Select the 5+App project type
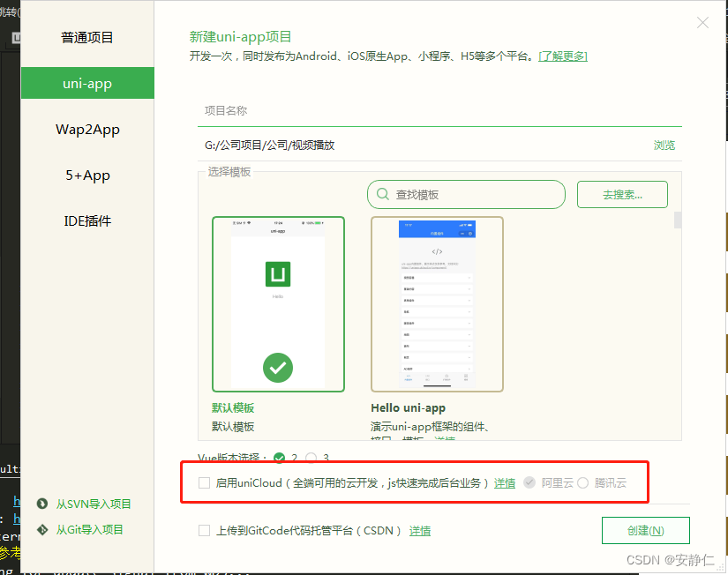Screen dimensions: 728x575 pos(86,175)
